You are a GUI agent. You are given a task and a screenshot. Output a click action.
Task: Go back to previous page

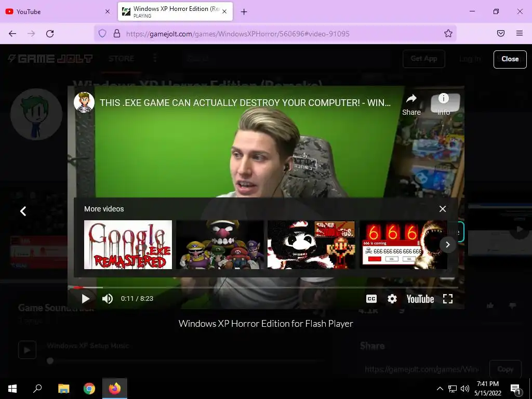pos(12,33)
